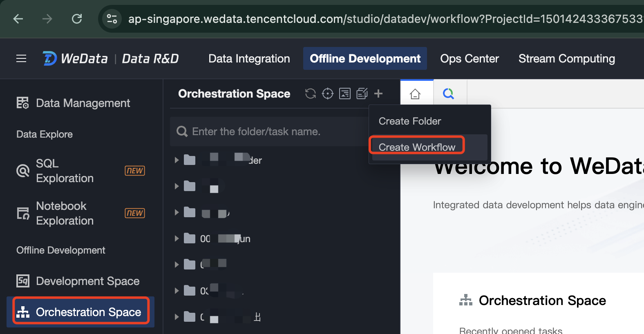Switch to Stream Computing tab
Image resolution: width=644 pixels, height=334 pixels.
tap(566, 59)
